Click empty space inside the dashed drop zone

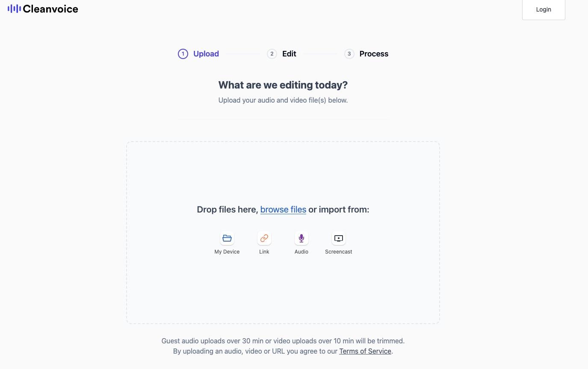point(282,171)
